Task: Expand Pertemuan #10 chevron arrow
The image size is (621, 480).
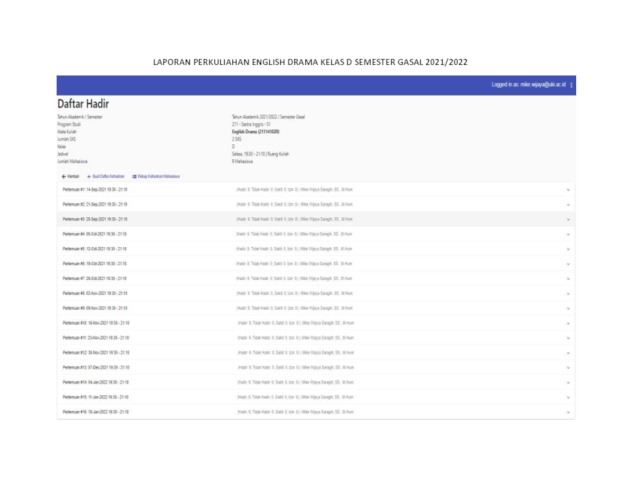Action: tap(567, 322)
